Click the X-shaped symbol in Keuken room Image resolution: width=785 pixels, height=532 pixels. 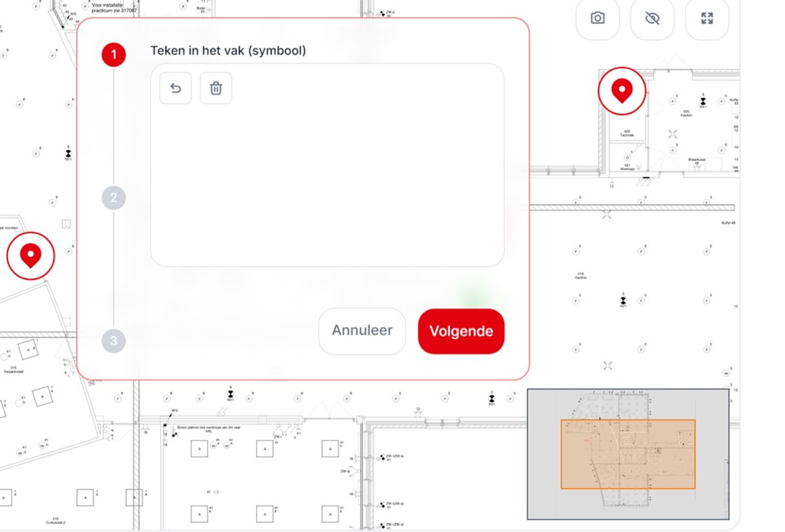(x=672, y=134)
